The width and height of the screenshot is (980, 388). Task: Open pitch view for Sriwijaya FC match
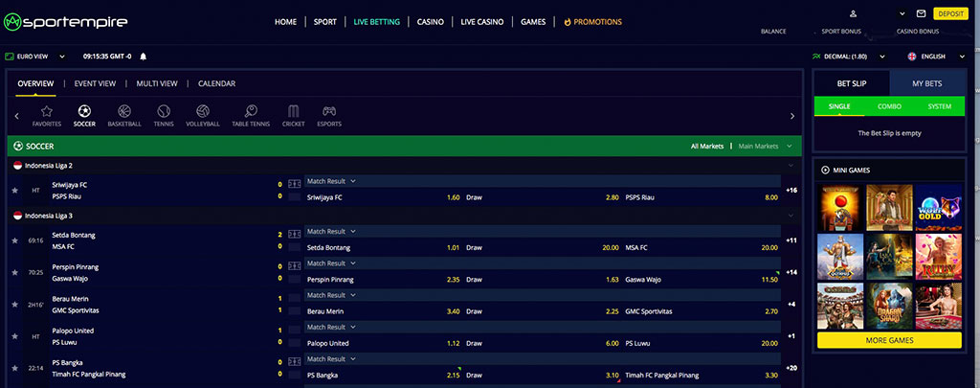point(294,184)
